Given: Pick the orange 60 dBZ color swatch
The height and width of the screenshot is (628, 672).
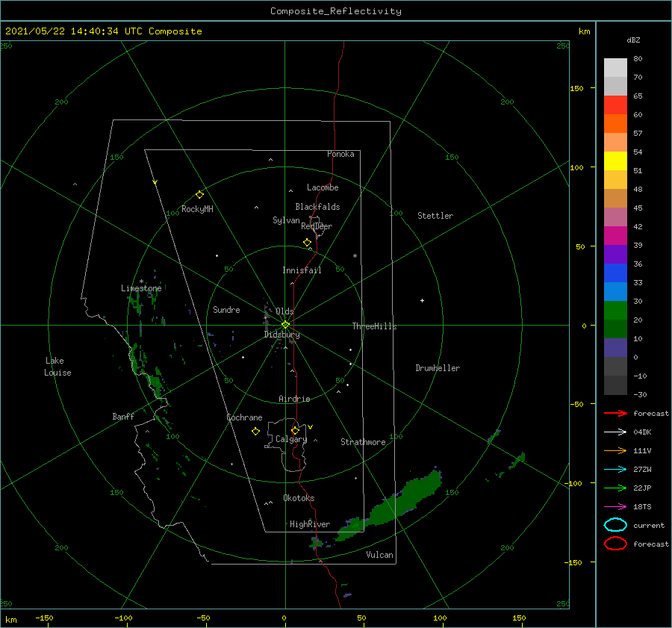Looking at the screenshot, I should (x=615, y=123).
